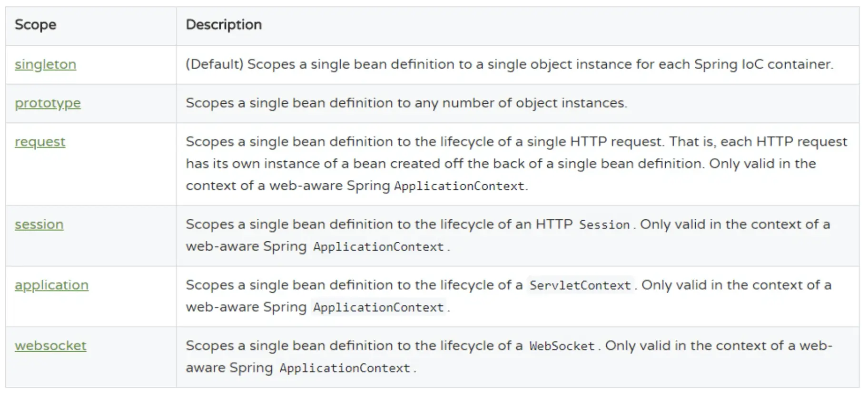Open the singleton scope link
The height and width of the screenshot is (394, 868).
click(45, 64)
